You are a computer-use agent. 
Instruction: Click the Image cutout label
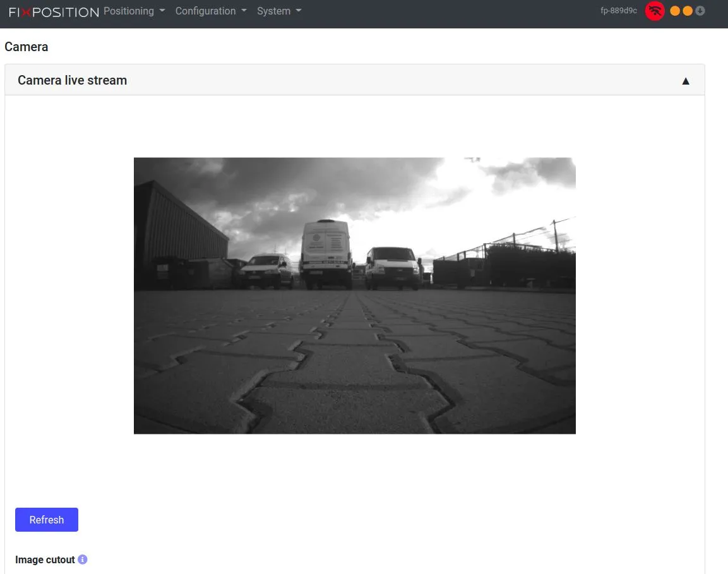tap(45, 559)
